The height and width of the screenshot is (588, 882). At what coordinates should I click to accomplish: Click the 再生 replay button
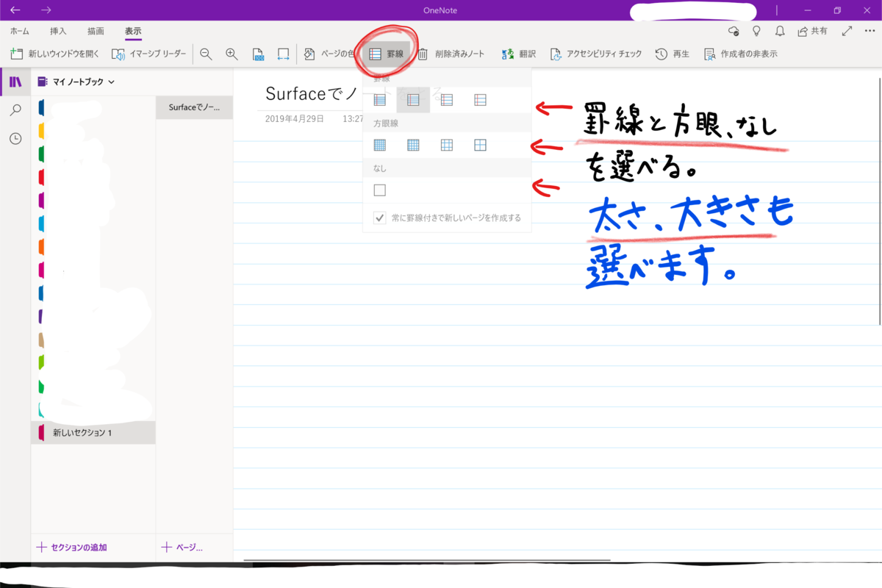673,54
